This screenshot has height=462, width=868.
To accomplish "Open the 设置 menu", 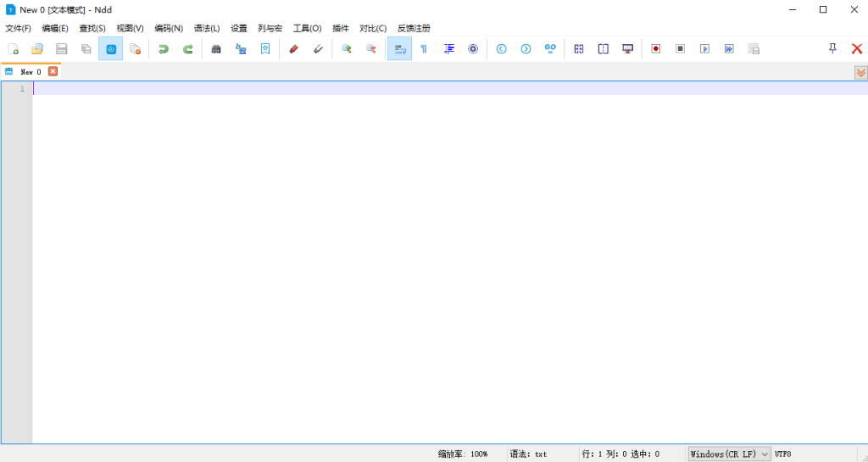I will pyautogui.click(x=239, y=28).
